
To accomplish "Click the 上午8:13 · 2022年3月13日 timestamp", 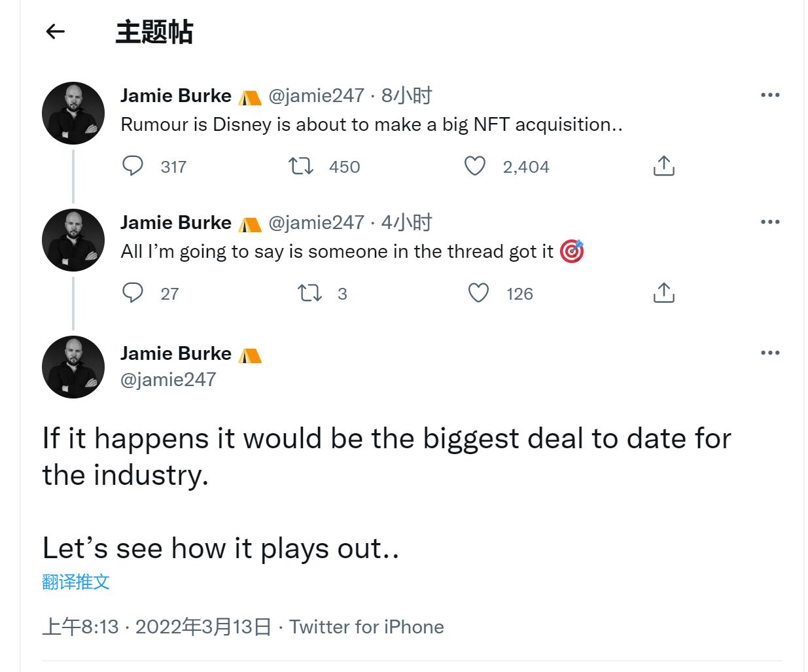I will pyautogui.click(x=157, y=627).
